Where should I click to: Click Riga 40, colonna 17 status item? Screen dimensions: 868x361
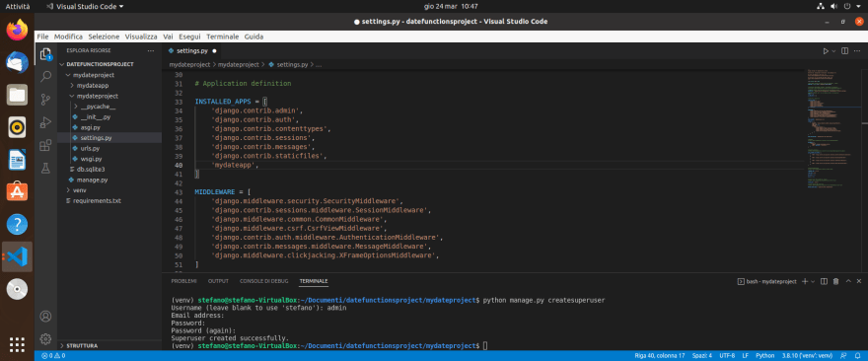(660, 355)
